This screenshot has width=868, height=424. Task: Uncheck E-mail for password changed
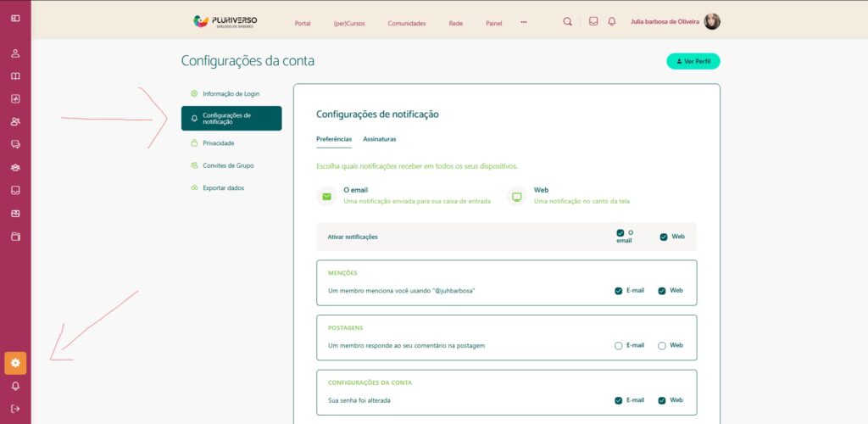tap(618, 401)
